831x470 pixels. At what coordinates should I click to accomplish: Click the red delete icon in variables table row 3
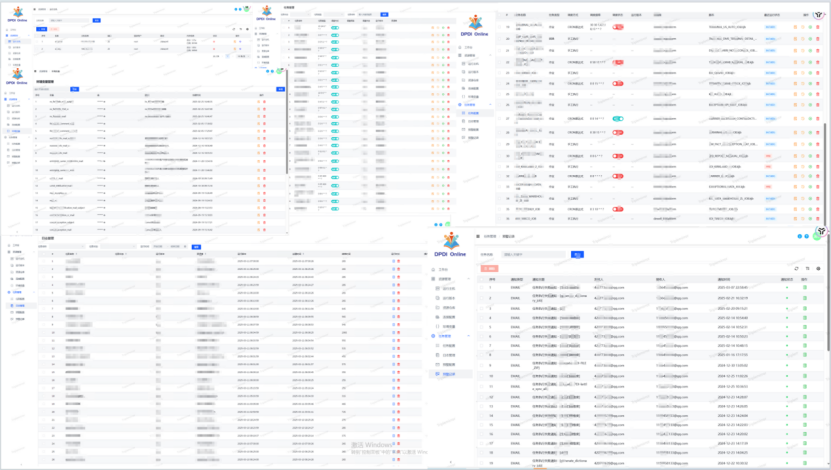pyautogui.click(x=264, y=116)
